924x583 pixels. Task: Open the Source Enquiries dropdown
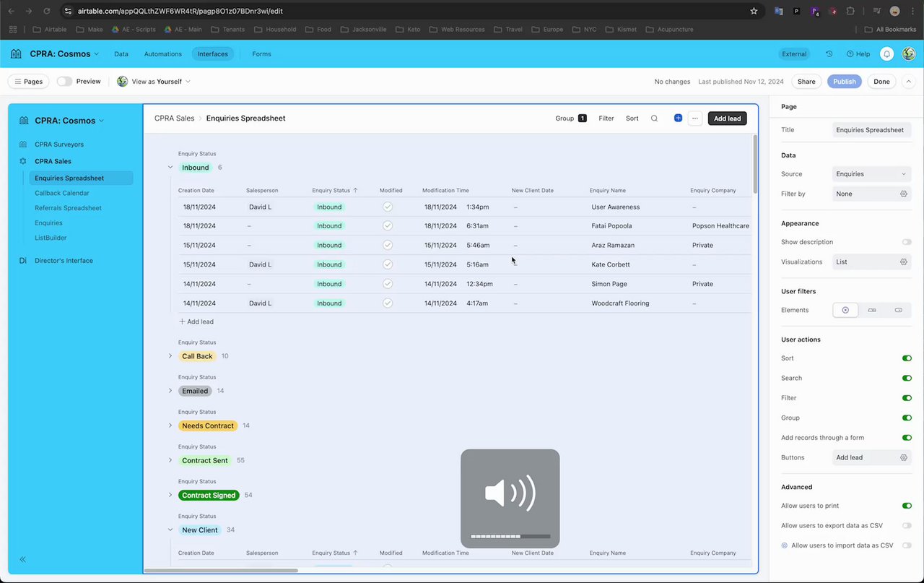coord(871,174)
